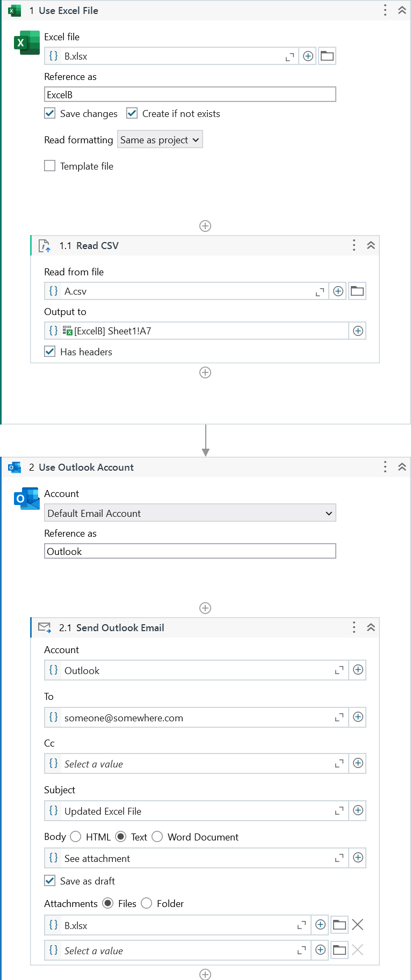Image resolution: width=411 pixels, height=980 pixels.
Task: Click the plus button below Read CSV
Action: [x=205, y=372]
